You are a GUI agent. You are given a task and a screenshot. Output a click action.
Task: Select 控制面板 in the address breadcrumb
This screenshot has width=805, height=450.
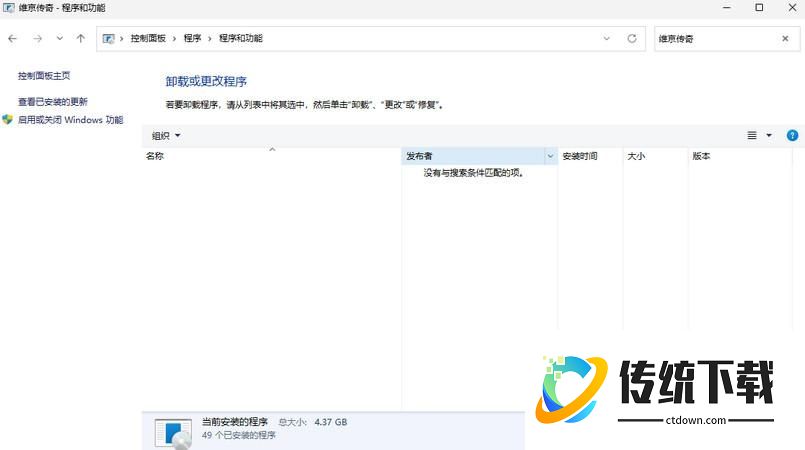tap(148, 39)
